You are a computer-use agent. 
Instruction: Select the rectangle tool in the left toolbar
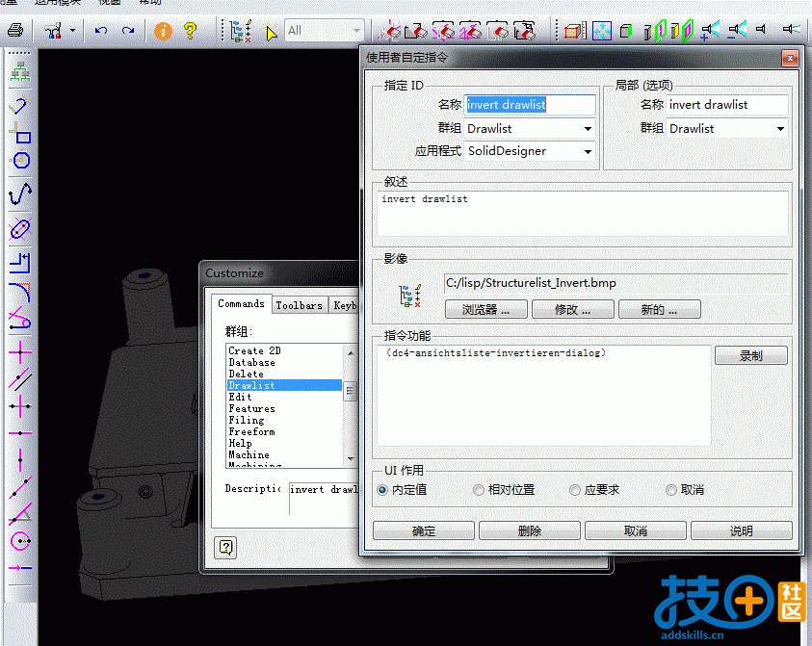pyautogui.click(x=20, y=134)
